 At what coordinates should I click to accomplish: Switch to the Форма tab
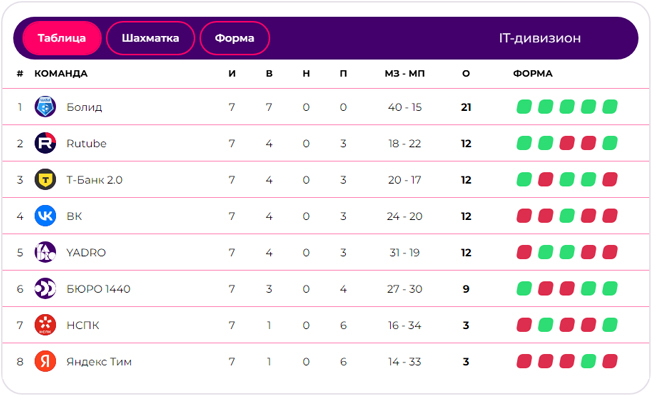click(235, 38)
